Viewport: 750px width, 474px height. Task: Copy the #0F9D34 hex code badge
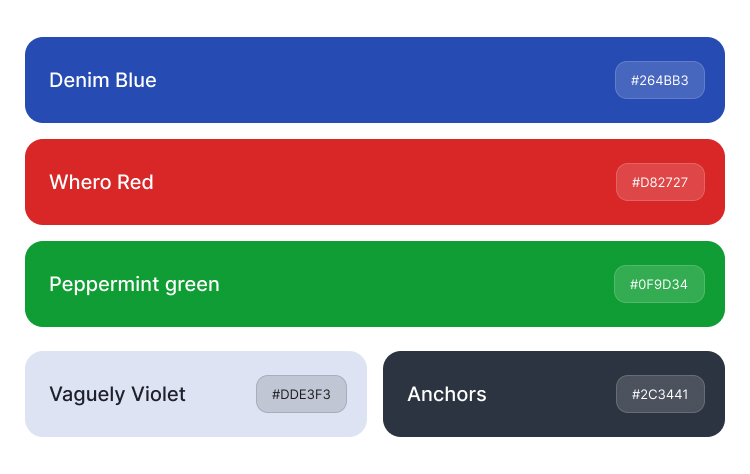point(659,284)
